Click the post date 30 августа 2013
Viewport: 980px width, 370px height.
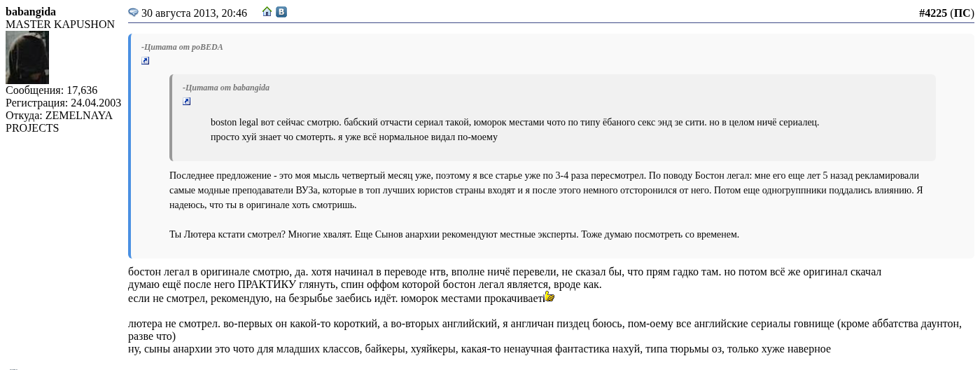194,13
